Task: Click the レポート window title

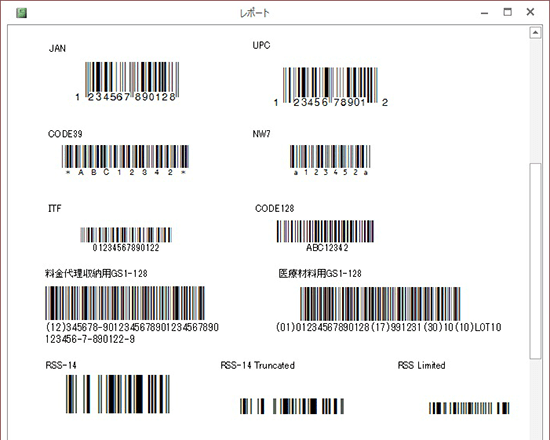Action: click(x=255, y=13)
